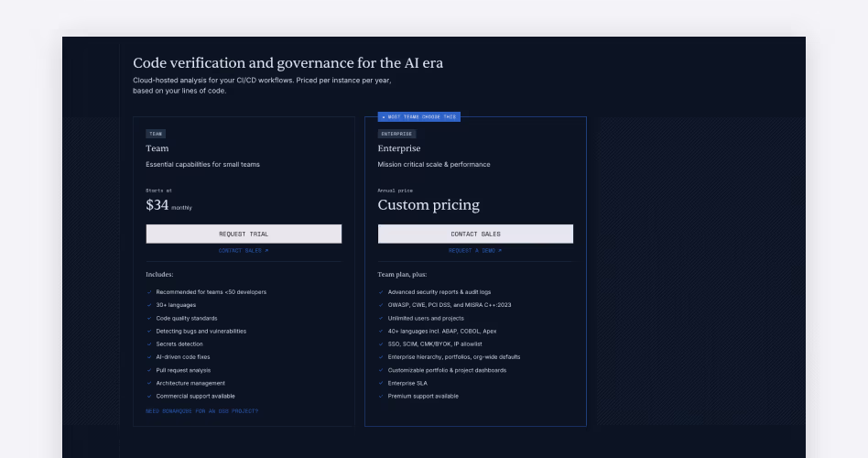Click 'Enterprise hierarchy, portfolios, org-wide defaults'
Screen dimensions: 868x458
pos(454,357)
